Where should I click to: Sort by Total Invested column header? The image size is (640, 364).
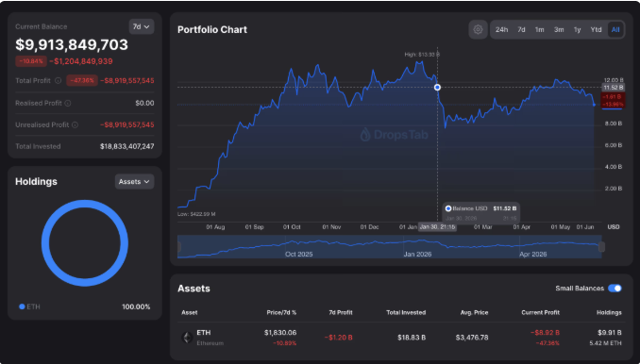(406, 313)
